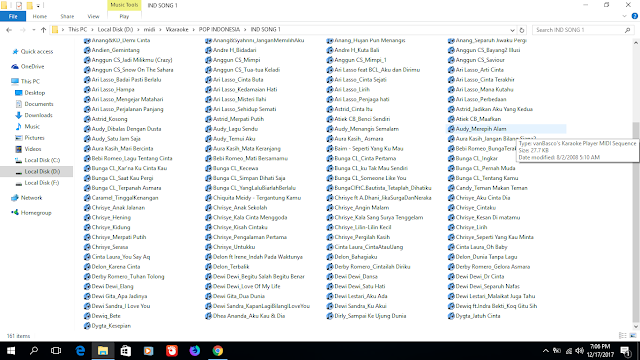
Task: Click the Dygta_Kesepian file icon
Action: pos(87,326)
